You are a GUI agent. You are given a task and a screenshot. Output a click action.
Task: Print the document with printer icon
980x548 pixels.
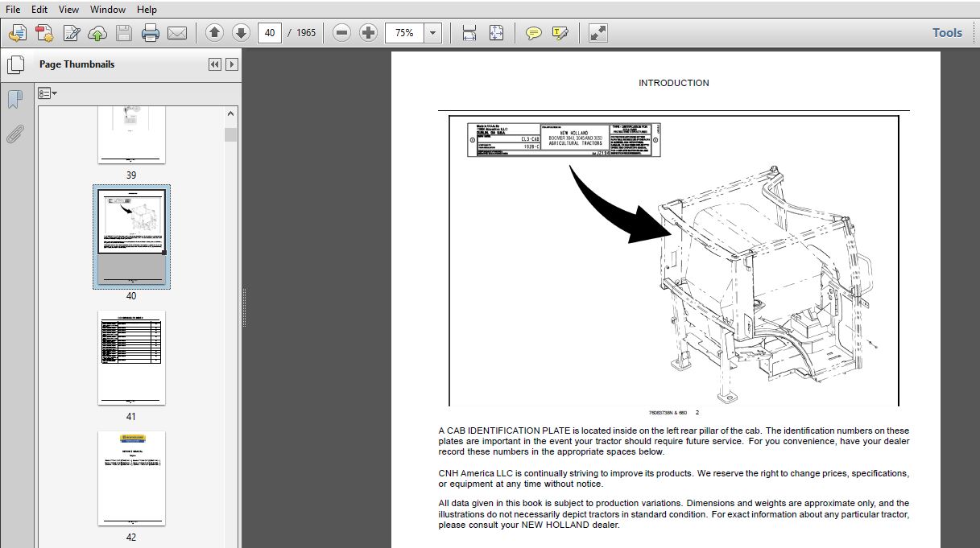(151, 33)
